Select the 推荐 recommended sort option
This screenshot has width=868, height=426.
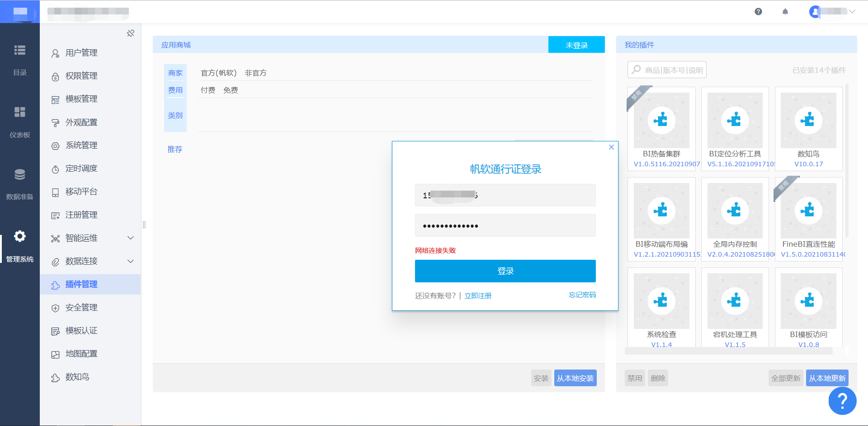click(175, 149)
